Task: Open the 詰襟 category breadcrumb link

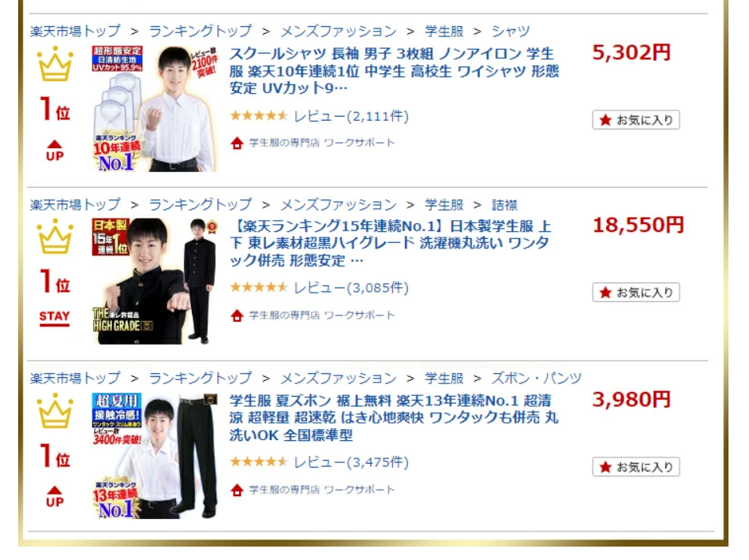Action: (x=504, y=205)
